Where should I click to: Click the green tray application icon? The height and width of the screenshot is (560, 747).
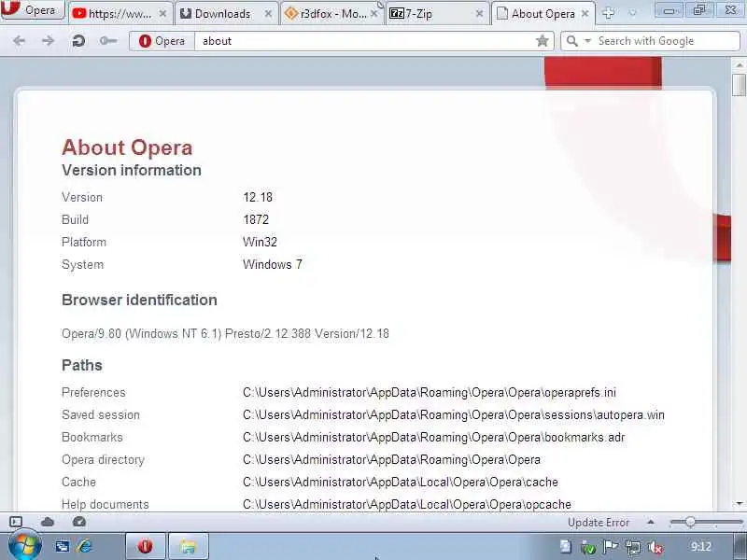point(588,547)
